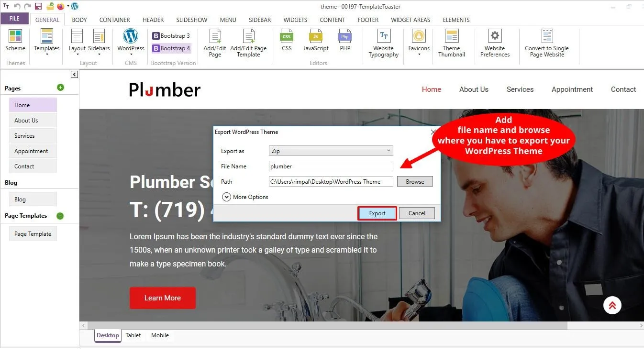Click Browse to choose export path
644x354 pixels.
(415, 182)
